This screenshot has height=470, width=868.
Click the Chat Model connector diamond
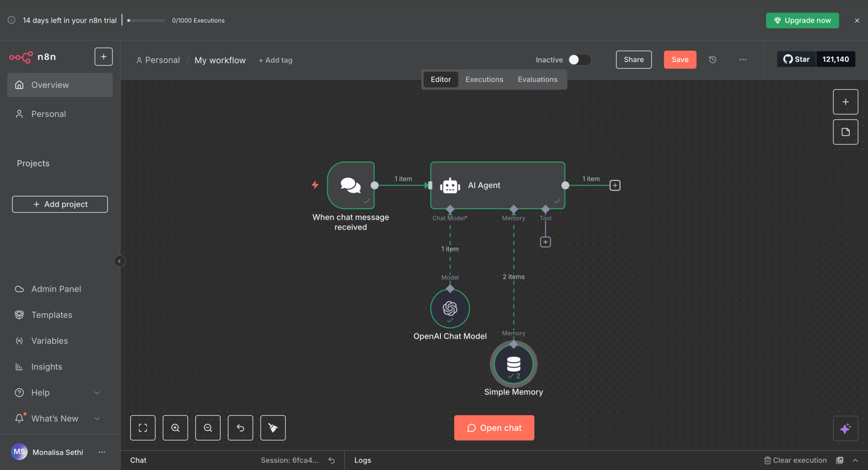tap(450, 209)
